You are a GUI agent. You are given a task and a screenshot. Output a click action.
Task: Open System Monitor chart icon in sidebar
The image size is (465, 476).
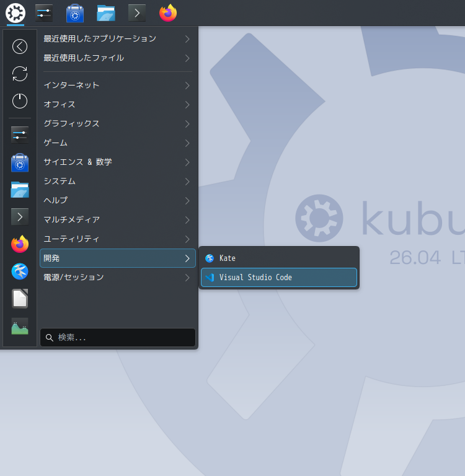(x=20, y=326)
